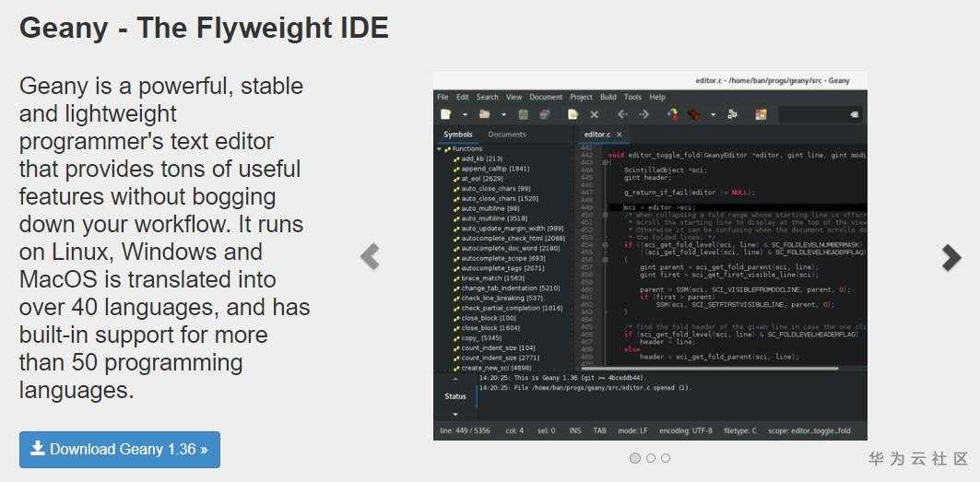Click the Build brick icon in toolbar
This screenshot has width=980, height=482.
[x=693, y=114]
